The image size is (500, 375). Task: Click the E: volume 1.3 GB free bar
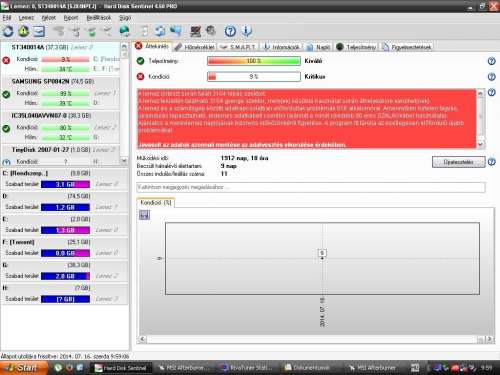click(x=65, y=230)
